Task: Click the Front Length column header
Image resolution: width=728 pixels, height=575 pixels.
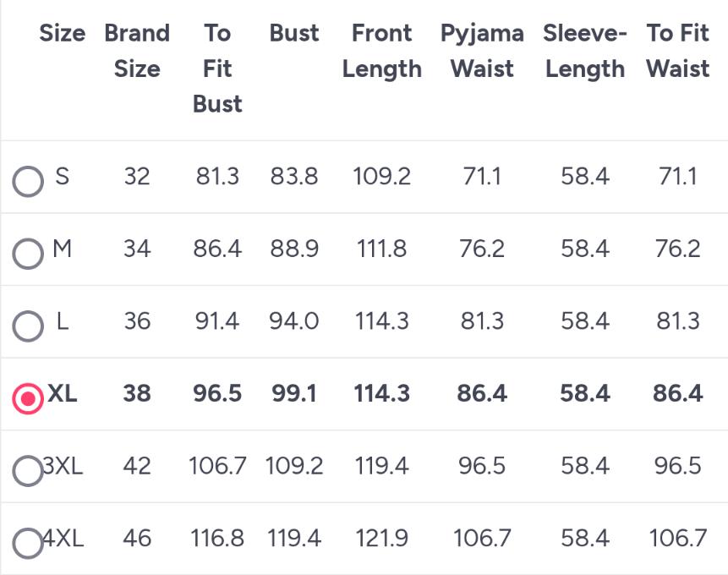Action: [381, 51]
